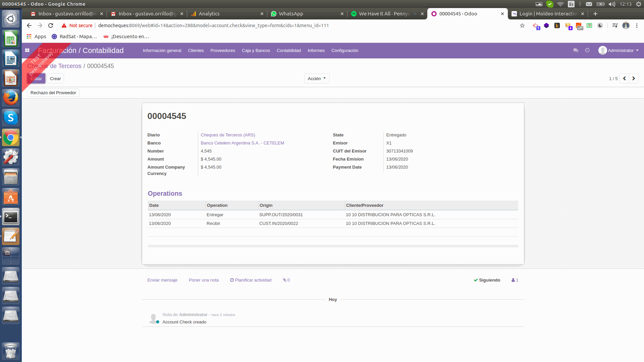The height and width of the screenshot is (362, 644).
Task: Open LibreOffice Calc from the dock
Action: [x=11, y=39]
